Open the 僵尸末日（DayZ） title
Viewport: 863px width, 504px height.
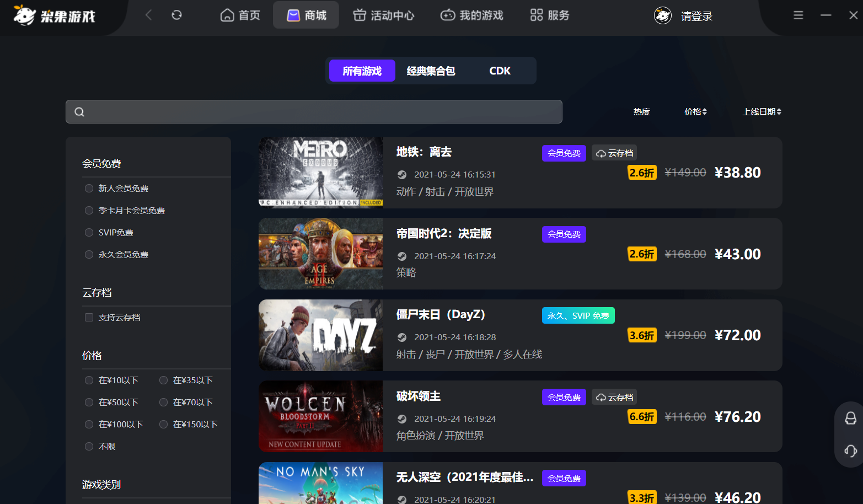pos(441,314)
